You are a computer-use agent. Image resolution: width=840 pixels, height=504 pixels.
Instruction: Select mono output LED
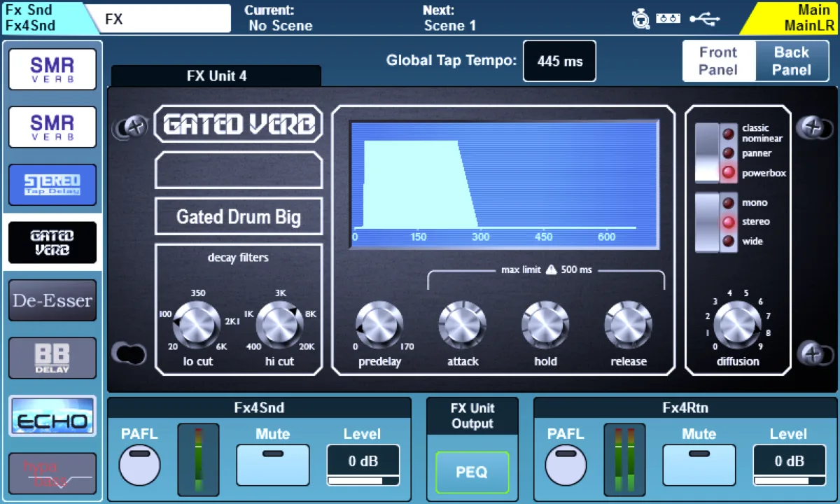click(x=729, y=203)
